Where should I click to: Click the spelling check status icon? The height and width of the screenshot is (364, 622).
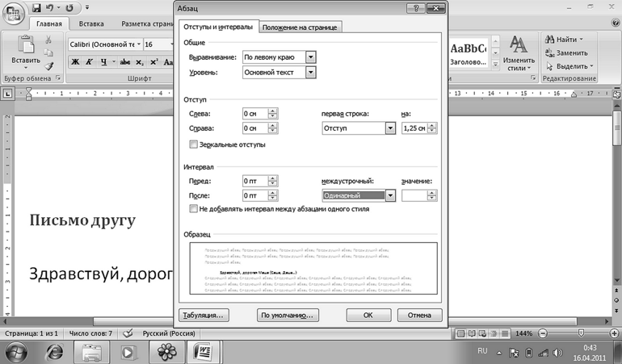128,333
